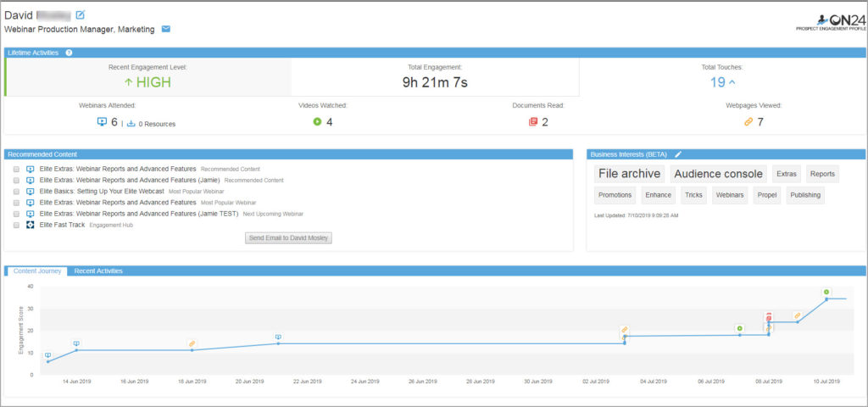Click the 9h 21m 7s total engagement value
Screen dimensions: 868x407
(x=435, y=83)
